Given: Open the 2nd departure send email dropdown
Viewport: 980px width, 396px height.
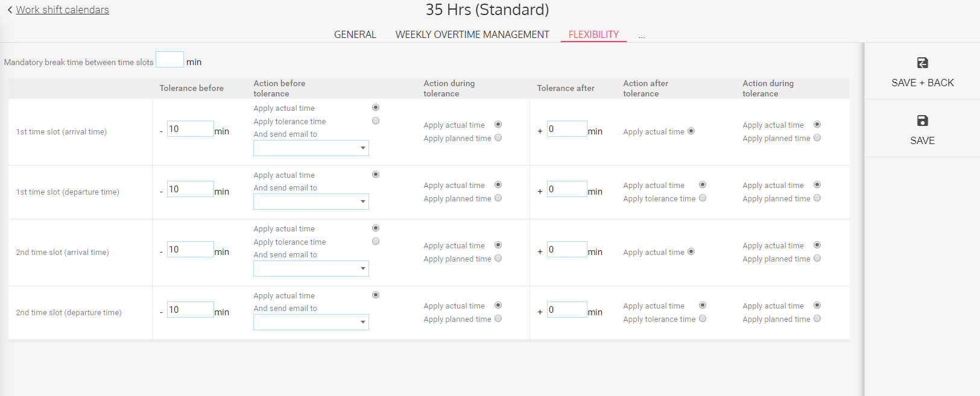Looking at the screenshot, I should tap(311, 322).
